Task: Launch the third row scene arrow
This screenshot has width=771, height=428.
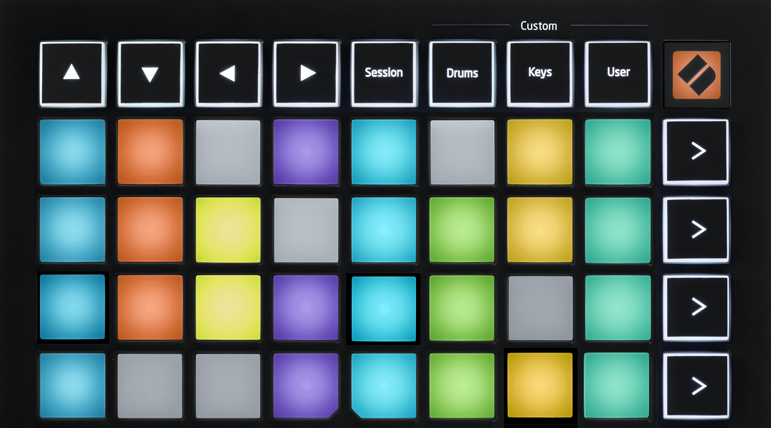Action: coord(696,308)
